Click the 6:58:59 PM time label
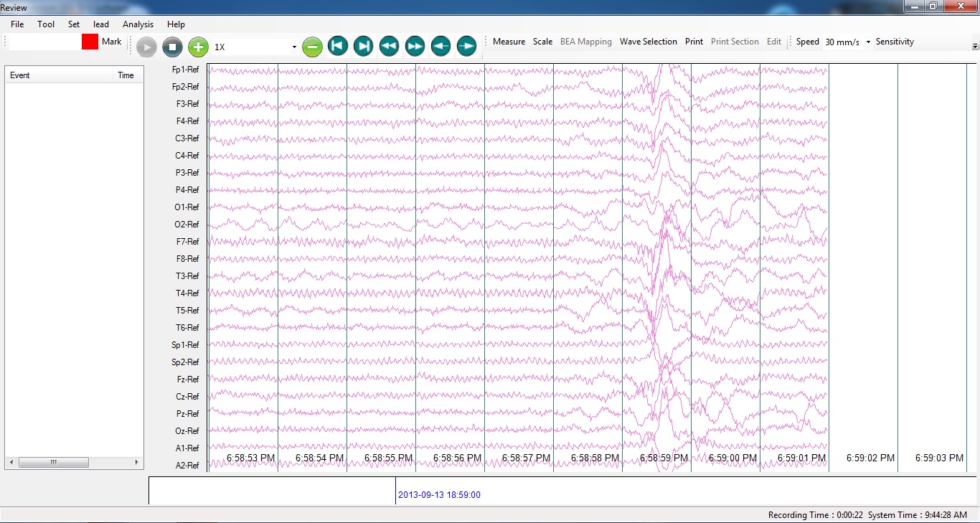The image size is (980, 523). point(664,458)
